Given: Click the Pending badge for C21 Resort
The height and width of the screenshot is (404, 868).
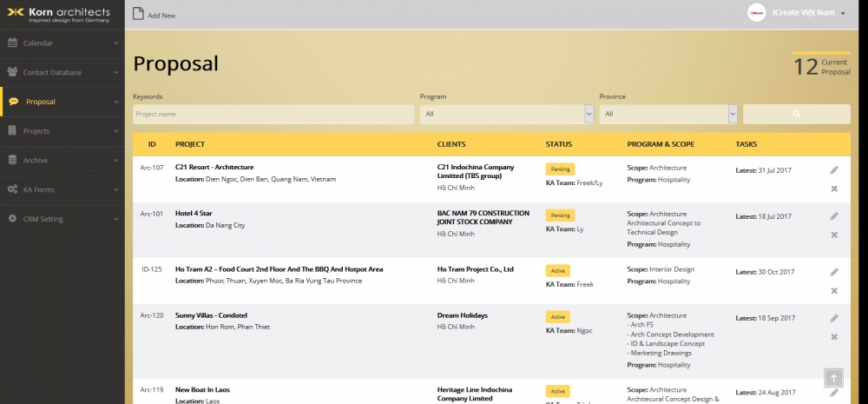Looking at the screenshot, I should [560, 169].
